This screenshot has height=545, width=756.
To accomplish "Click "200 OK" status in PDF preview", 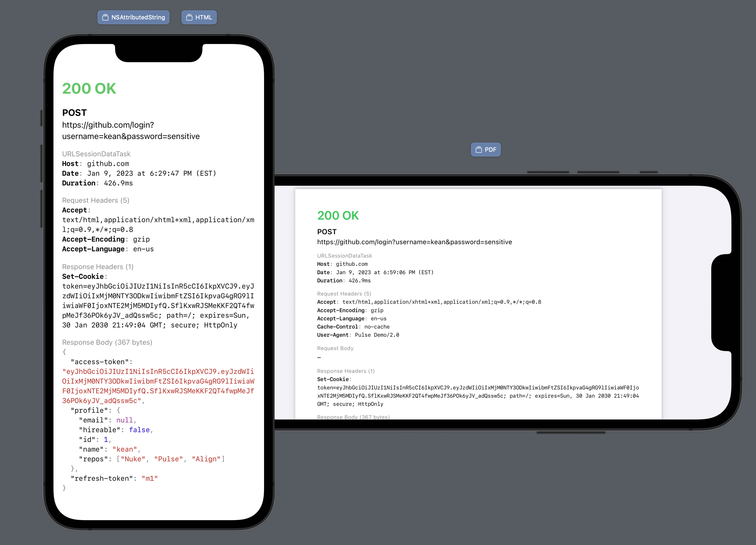I will click(x=338, y=216).
